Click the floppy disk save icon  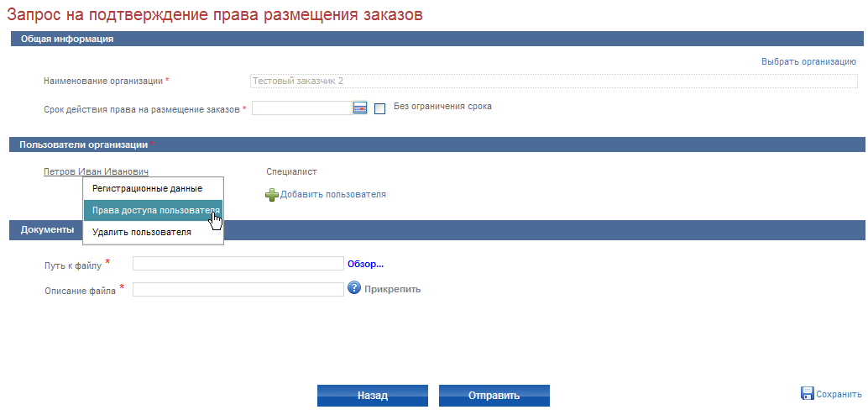[x=808, y=393]
